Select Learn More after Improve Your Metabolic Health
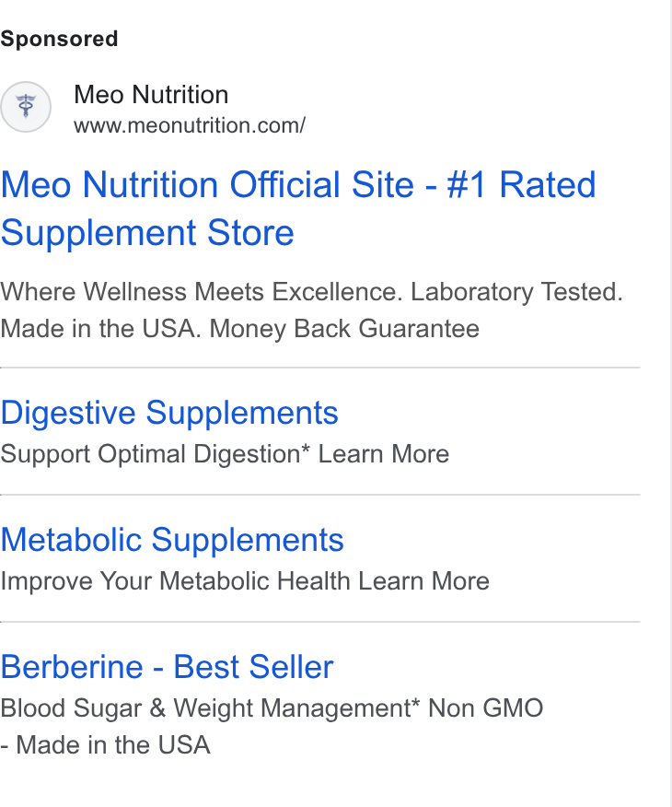Viewport: 672px width, 807px height. [x=423, y=581]
